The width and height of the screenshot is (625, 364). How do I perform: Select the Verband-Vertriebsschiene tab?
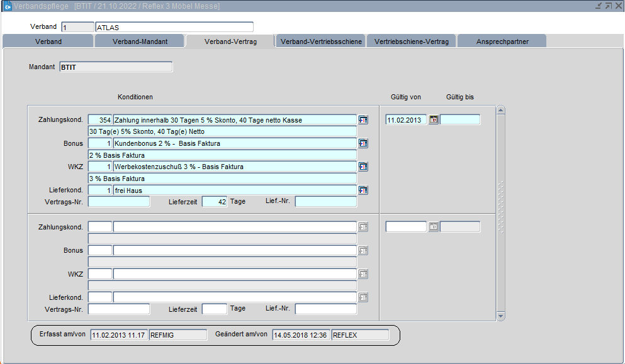click(x=321, y=41)
